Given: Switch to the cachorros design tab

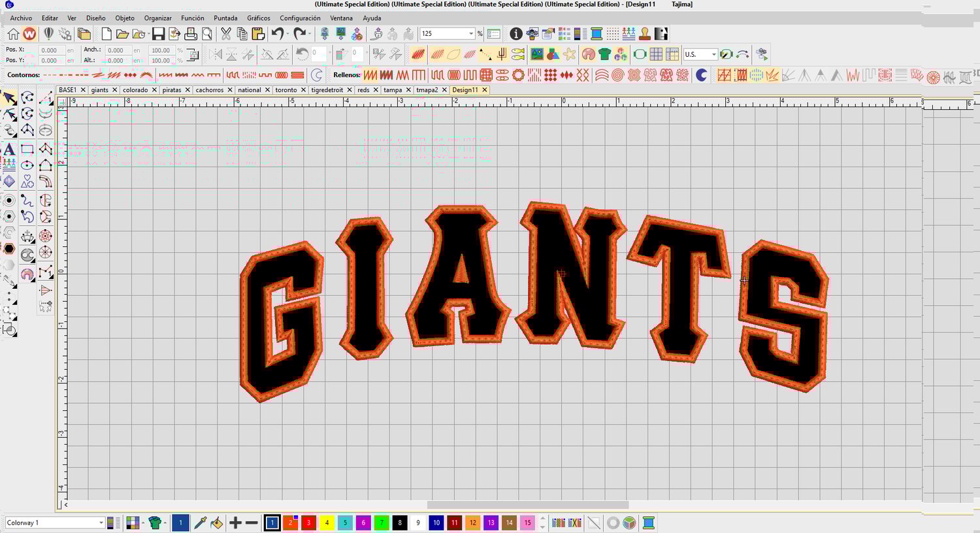Looking at the screenshot, I should click(x=209, y=90).
